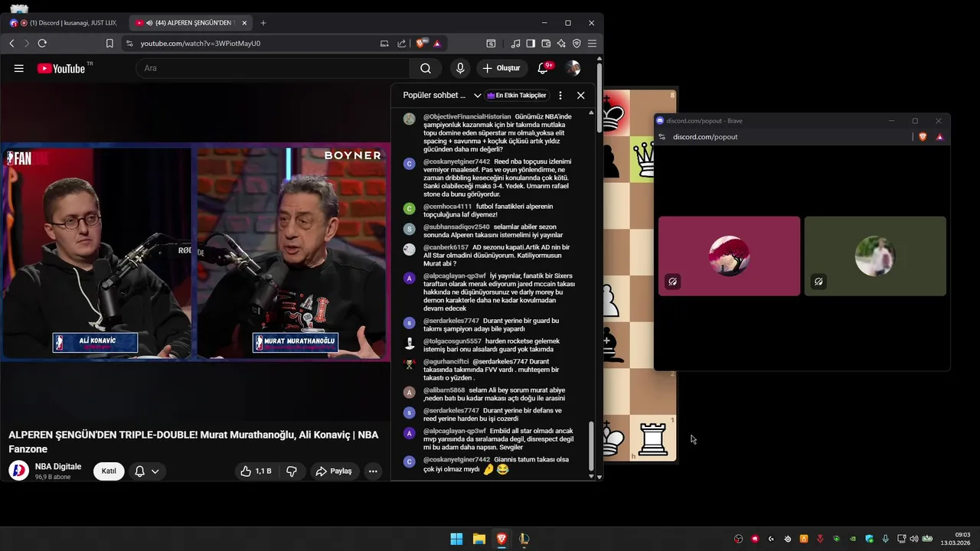This screenshot has width=980, height=551.
Task: Open the clock showing 09:03 13.03.2026
Action: click(x=957, y=539)
